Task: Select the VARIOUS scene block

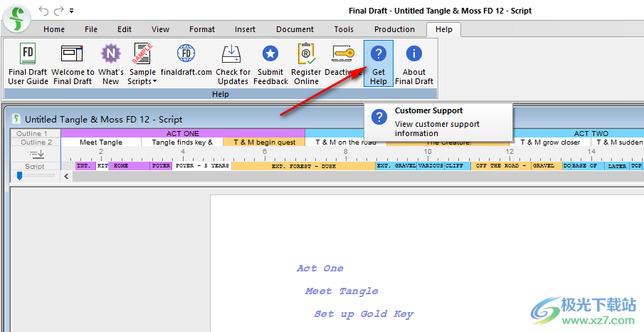Action: pyautogui.click(x=431, y=166)
